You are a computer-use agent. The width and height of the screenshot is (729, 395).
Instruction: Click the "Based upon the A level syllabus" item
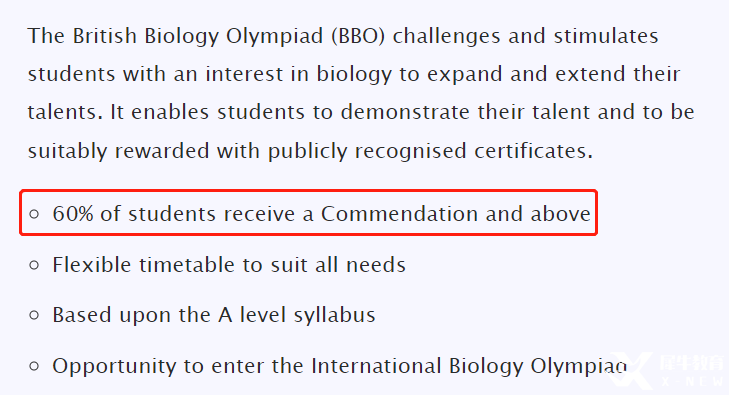pyautogui.click(x=213, y=315)
